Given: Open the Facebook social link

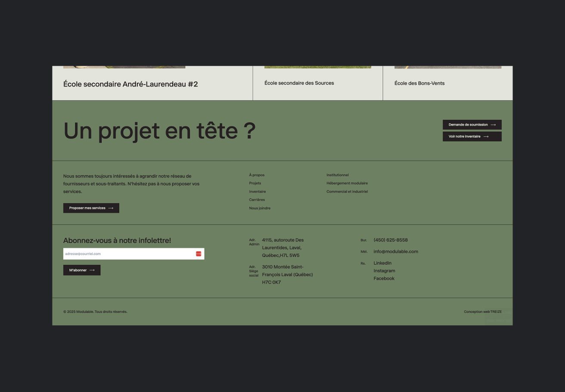Looking at the screenshot, I should tap(384, 278).
